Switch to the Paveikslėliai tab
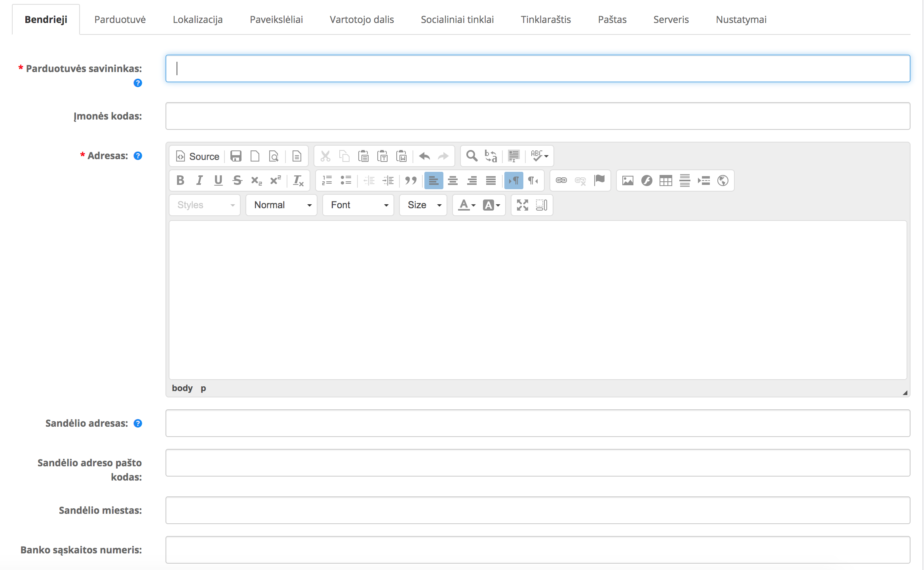The image size is (924, 570). coord(276,19)
